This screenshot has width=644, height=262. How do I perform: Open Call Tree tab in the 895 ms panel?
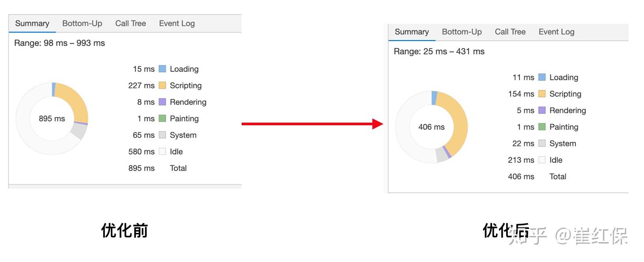130,23
